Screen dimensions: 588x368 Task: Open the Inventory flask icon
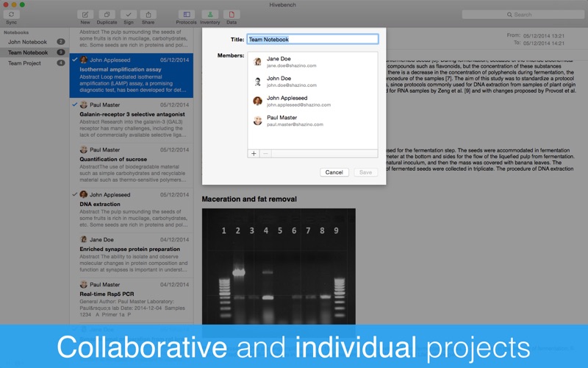[210, 15]
